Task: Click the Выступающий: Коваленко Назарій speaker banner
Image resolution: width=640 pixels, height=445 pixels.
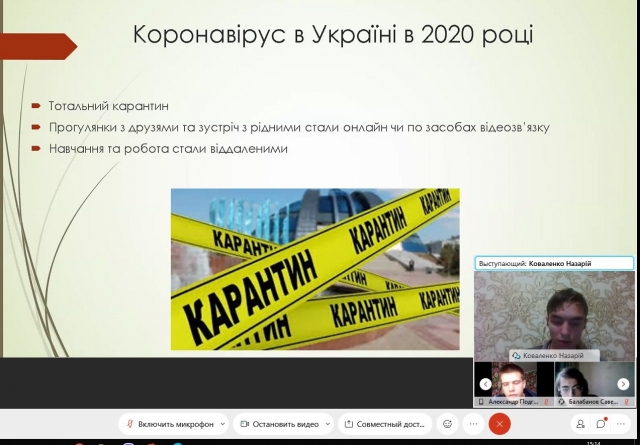Action: pos(554,263)
